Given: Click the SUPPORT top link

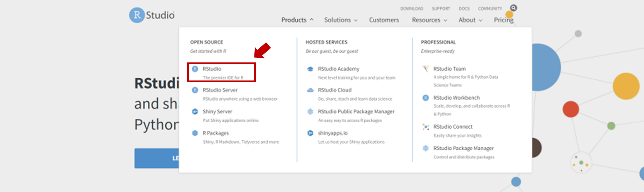Looking at the screenshot, I should coord(441,9).
